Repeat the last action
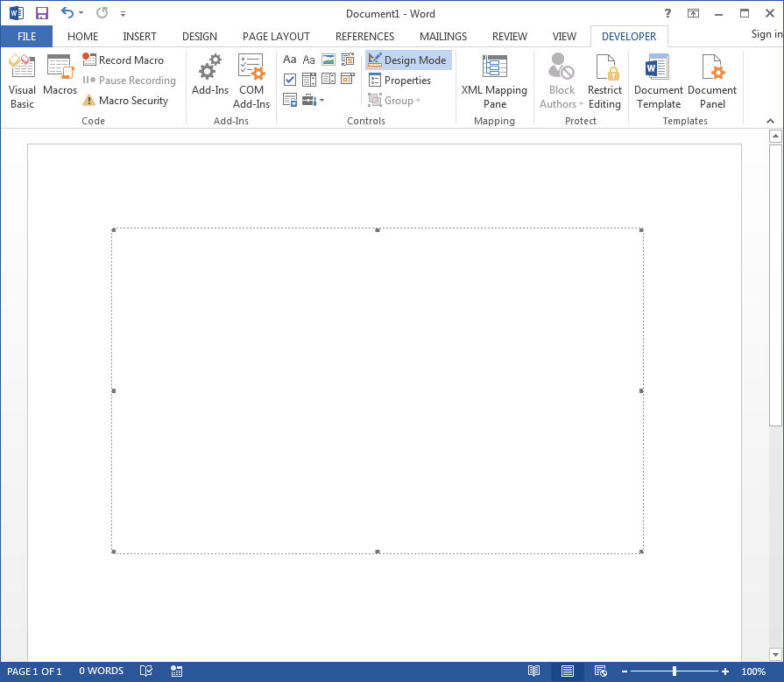 point(102,13)
